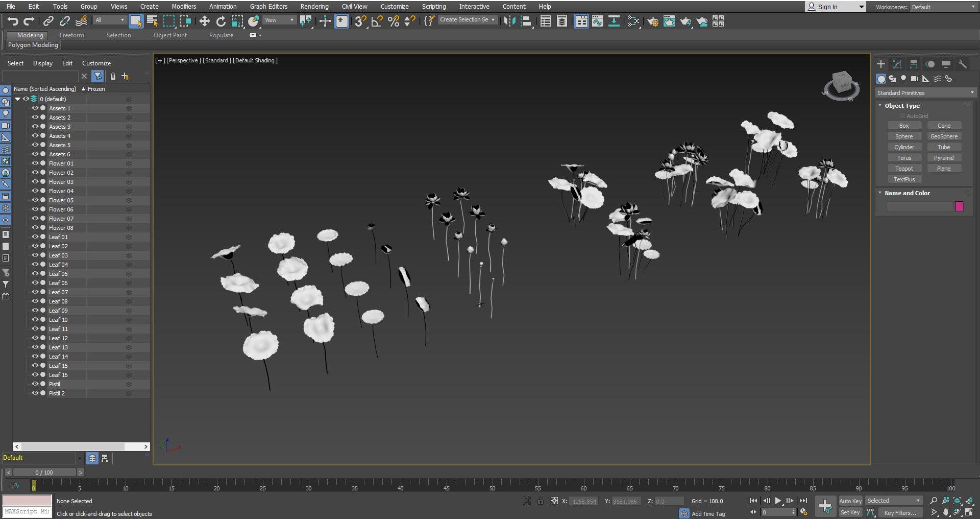Open Select by Name list icon
The width and height of the screenshot is (980, 519).
coord(153,21)
